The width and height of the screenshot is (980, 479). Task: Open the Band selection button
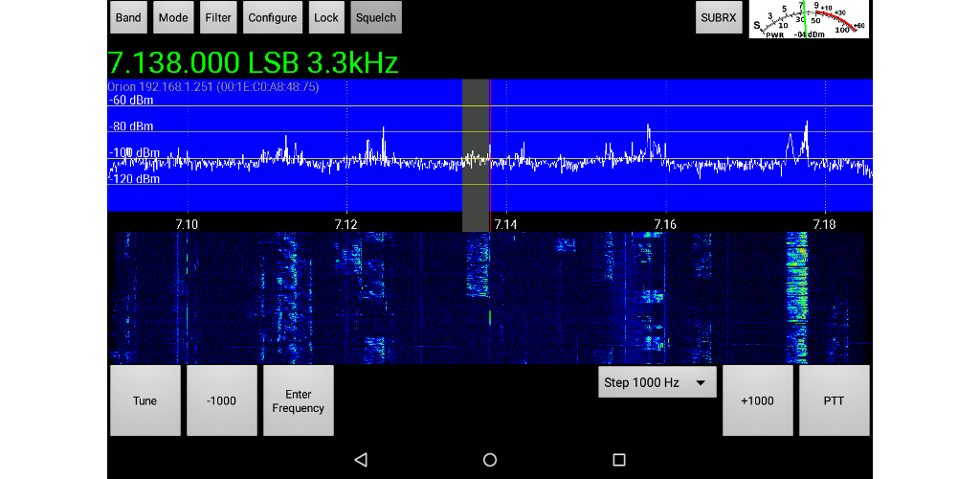click(x=128, y=17)
